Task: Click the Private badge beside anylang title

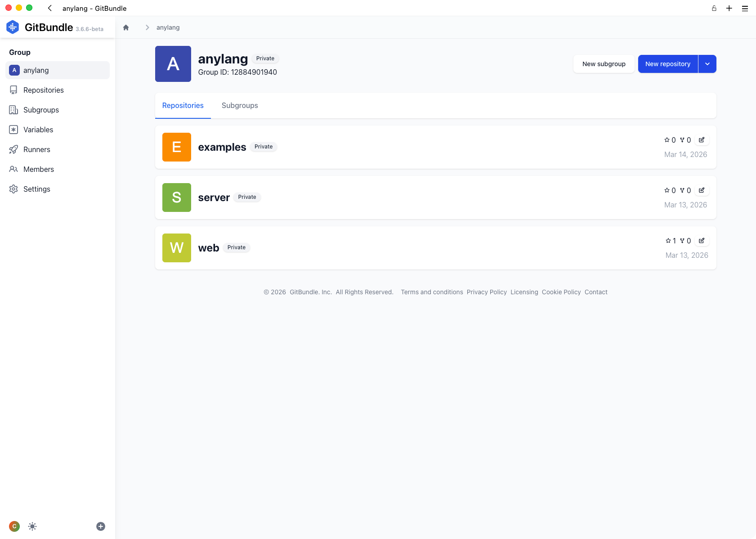Action: pos(265,58)
